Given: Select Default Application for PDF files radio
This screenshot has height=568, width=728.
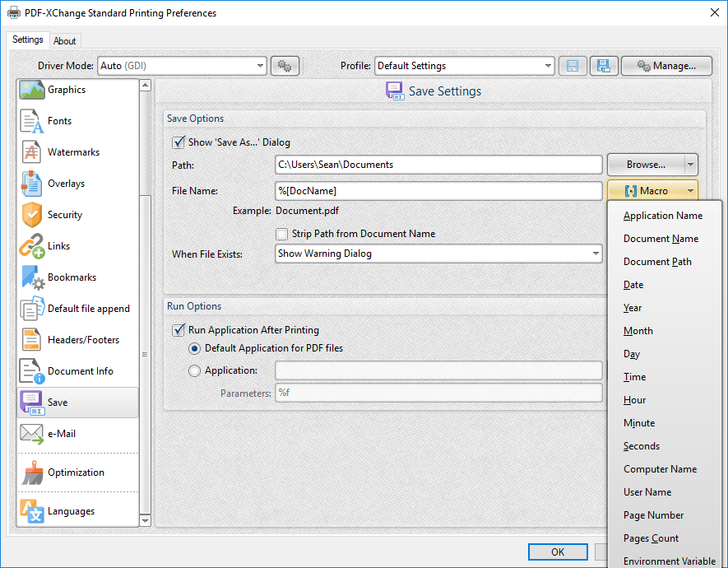Looking at the screenshot, I should [194, 348].
